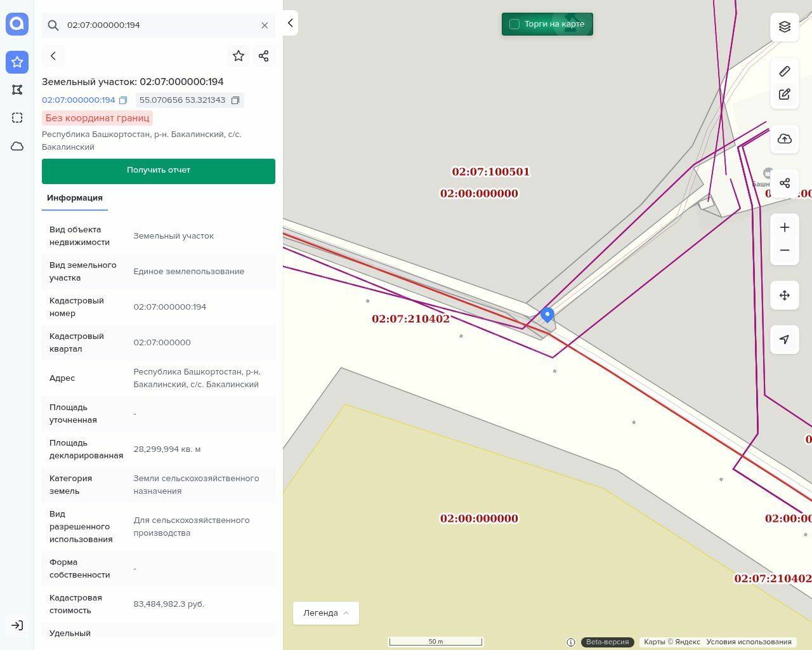Zoom in the map with plus
812x650 pixels.
coord(785,228)
